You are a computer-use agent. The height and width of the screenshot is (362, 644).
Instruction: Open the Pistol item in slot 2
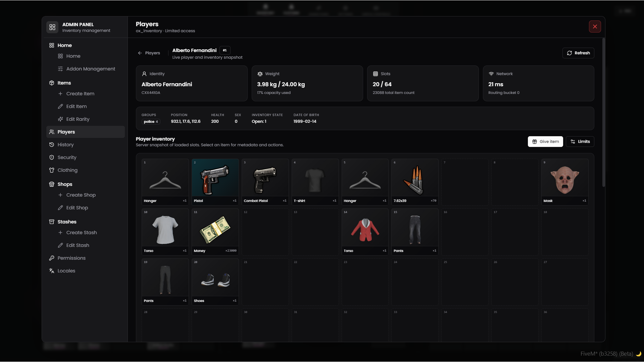pyautogui.click(x=215, y=182)
